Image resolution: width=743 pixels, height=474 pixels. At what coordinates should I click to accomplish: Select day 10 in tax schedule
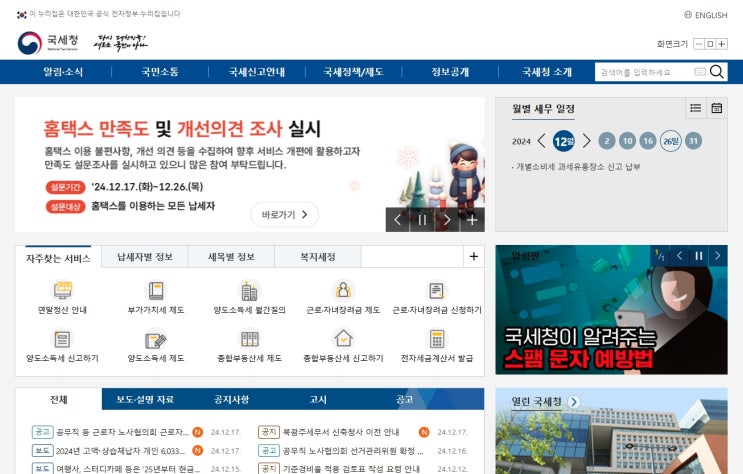tap(627, 141)
